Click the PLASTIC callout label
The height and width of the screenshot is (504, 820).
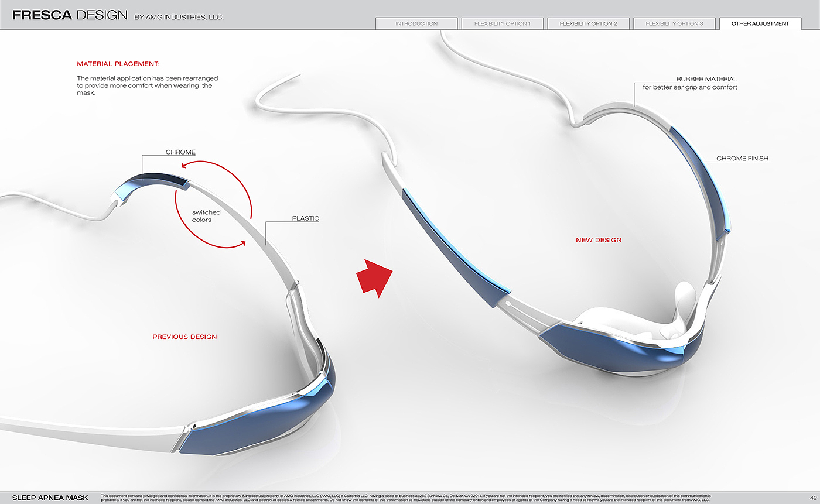tap(306, 218)
